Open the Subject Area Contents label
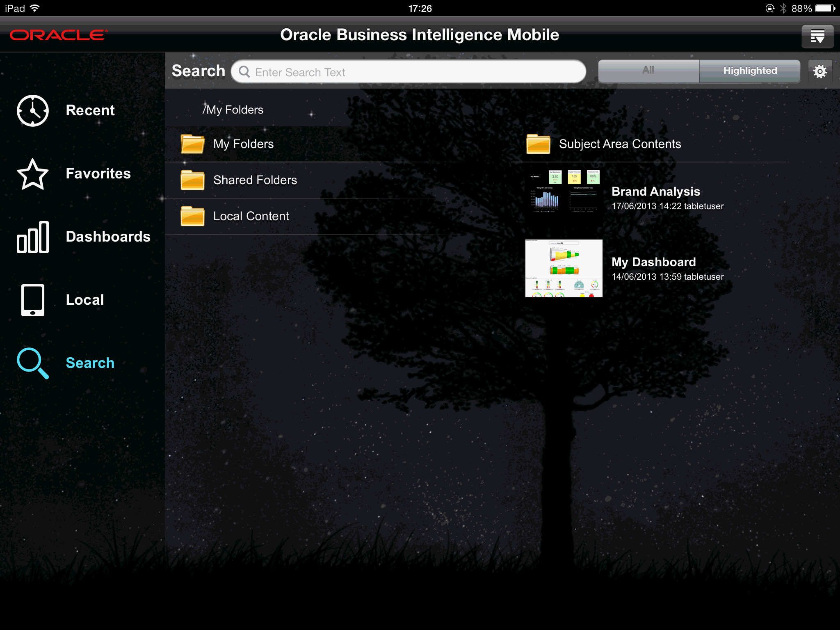 click(x=620, y=144)
